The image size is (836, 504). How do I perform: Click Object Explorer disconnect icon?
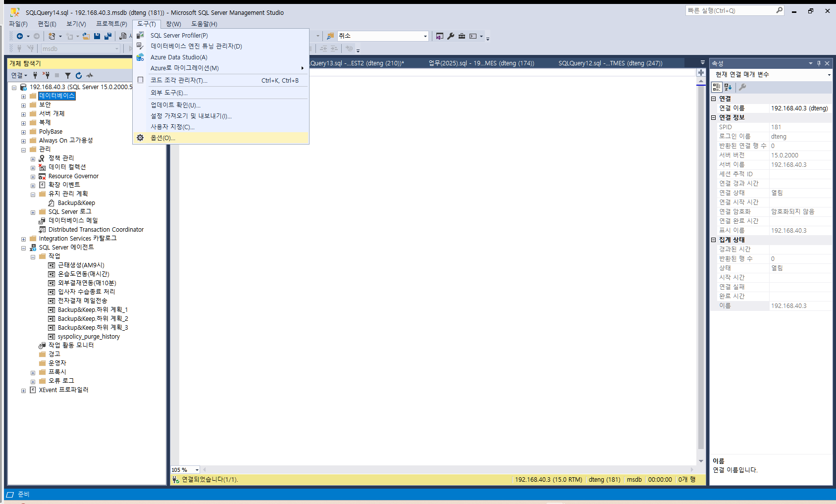pos(46,75)
